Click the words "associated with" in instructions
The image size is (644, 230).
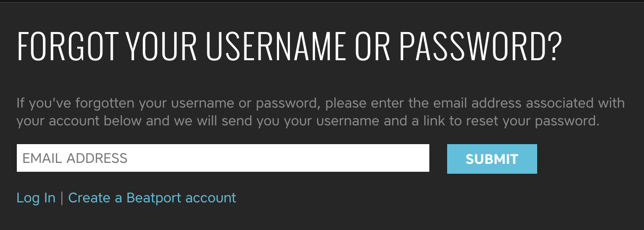[575, 104]
